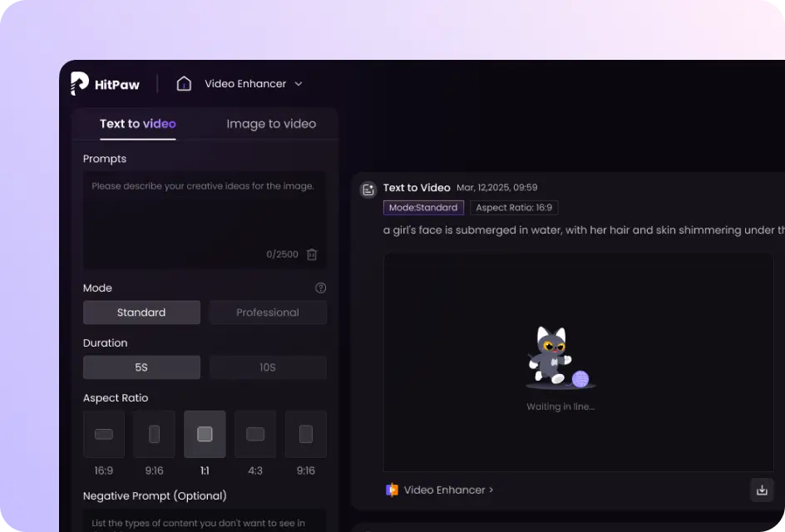This screenshot has width=785, height=532.
Task: Open Video Enhancer link arrow below video
Action: (491, 490)
